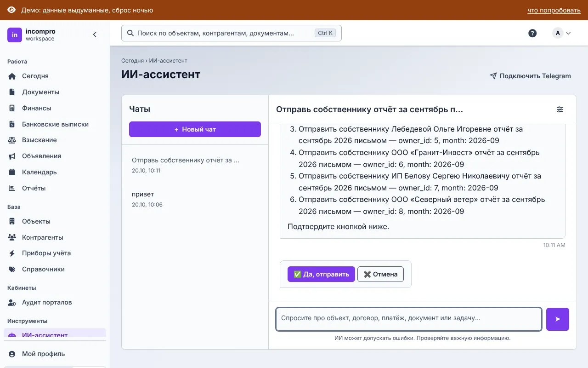Viewport: 588px width, 368px height.
Task: Click the Подтвердите кнопкой ниже text
Action: point(338,226)
